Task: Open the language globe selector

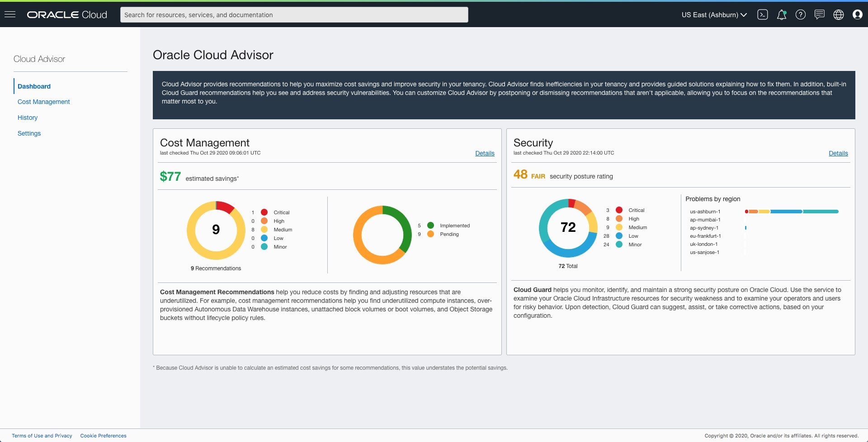Action: pyautogui.click(x=839, y=14)
